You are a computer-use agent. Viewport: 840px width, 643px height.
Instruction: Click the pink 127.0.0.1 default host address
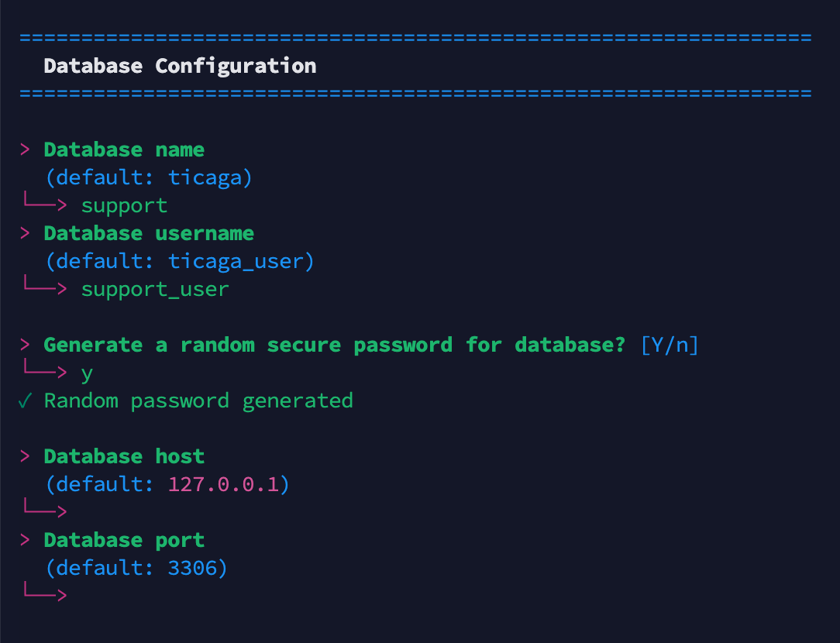pyautogui.click(x=223, y=485)
